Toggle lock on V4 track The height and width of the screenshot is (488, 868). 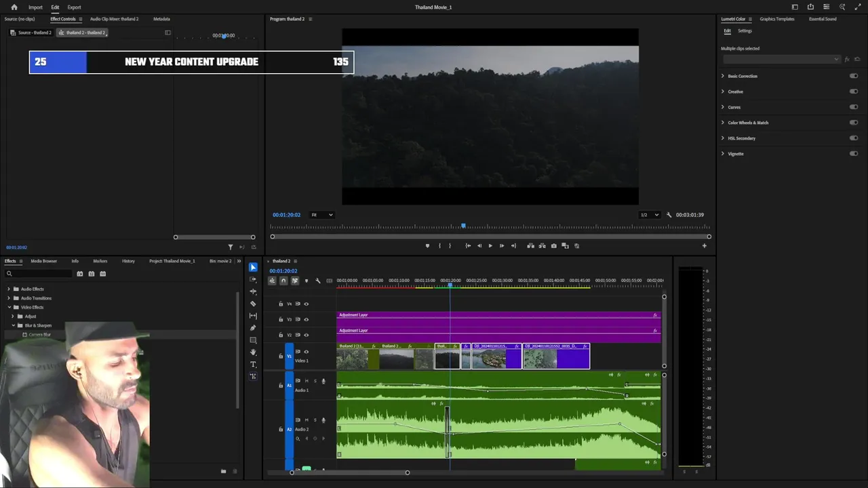[281, 304]
